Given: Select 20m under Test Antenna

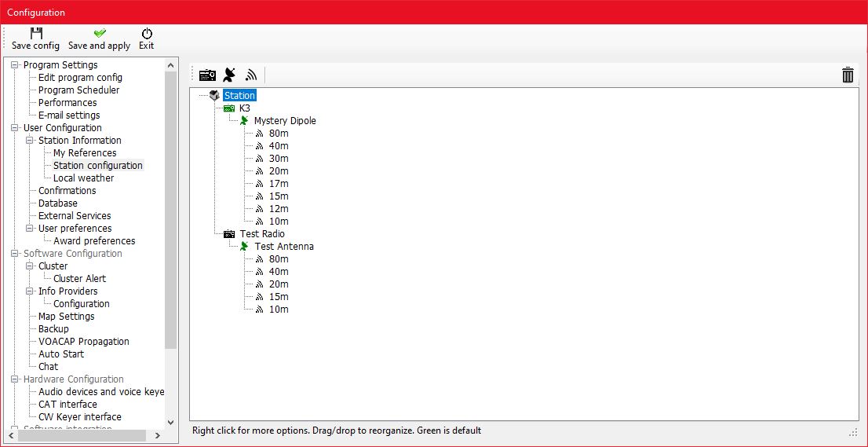Looking at the screenshot, I should (279, 284).
